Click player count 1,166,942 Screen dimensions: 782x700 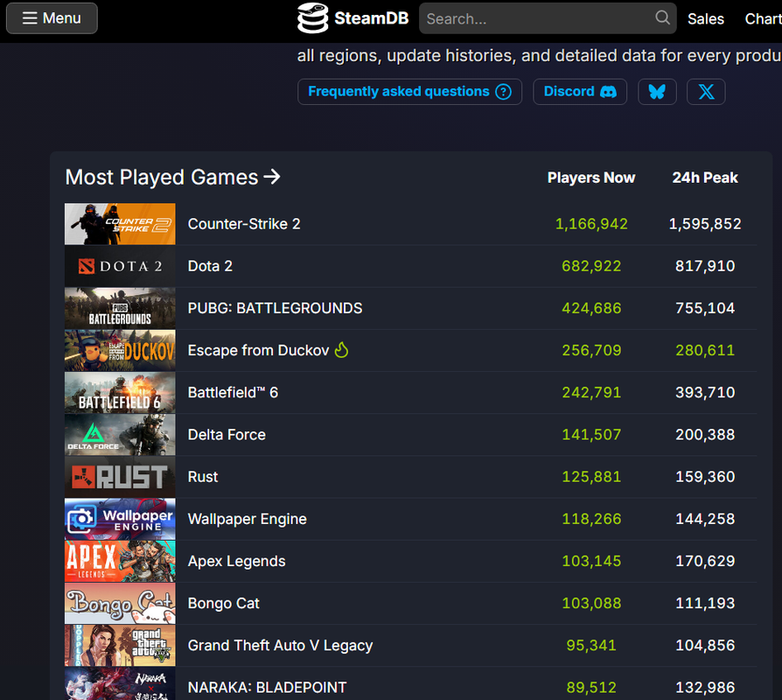point(591,224)
